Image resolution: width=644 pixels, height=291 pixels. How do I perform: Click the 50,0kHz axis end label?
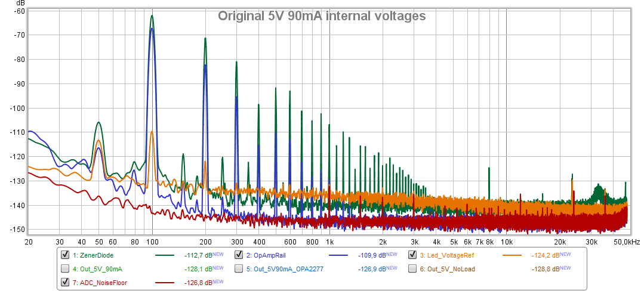pos(627,242)
